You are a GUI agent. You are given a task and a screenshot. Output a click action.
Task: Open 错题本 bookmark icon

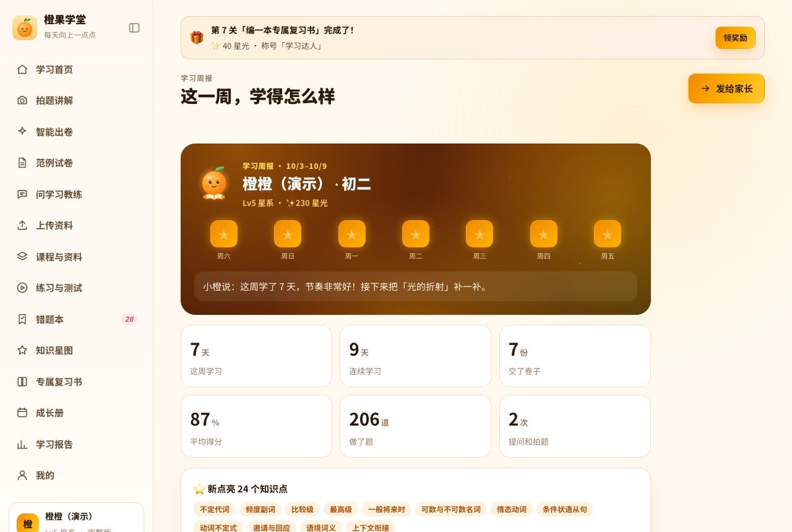pos(22,319)
